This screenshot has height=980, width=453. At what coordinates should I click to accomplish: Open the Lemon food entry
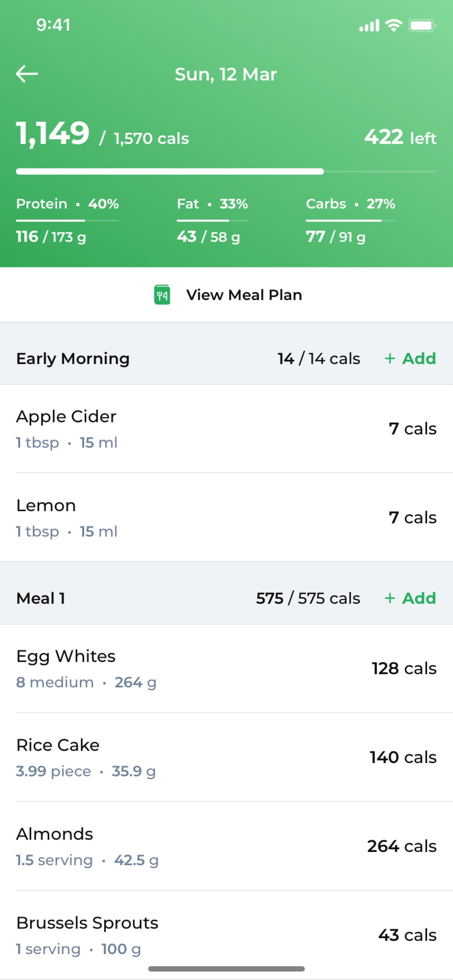coord(226,518)
